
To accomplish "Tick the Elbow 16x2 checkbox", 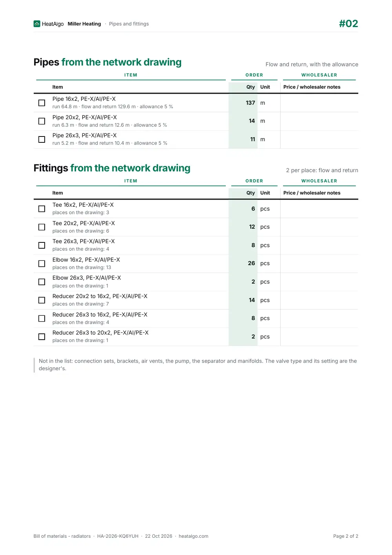I will (x=42, y=264).
